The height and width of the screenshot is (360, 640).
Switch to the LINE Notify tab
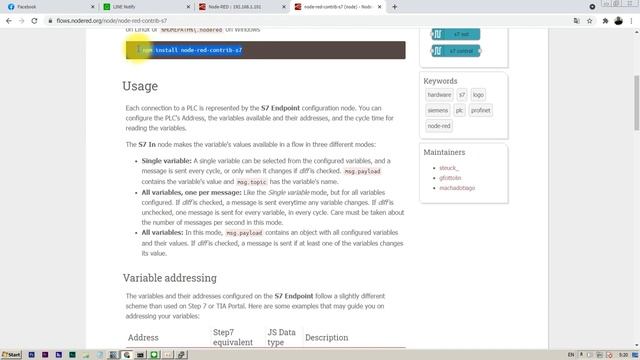[145, 7]
